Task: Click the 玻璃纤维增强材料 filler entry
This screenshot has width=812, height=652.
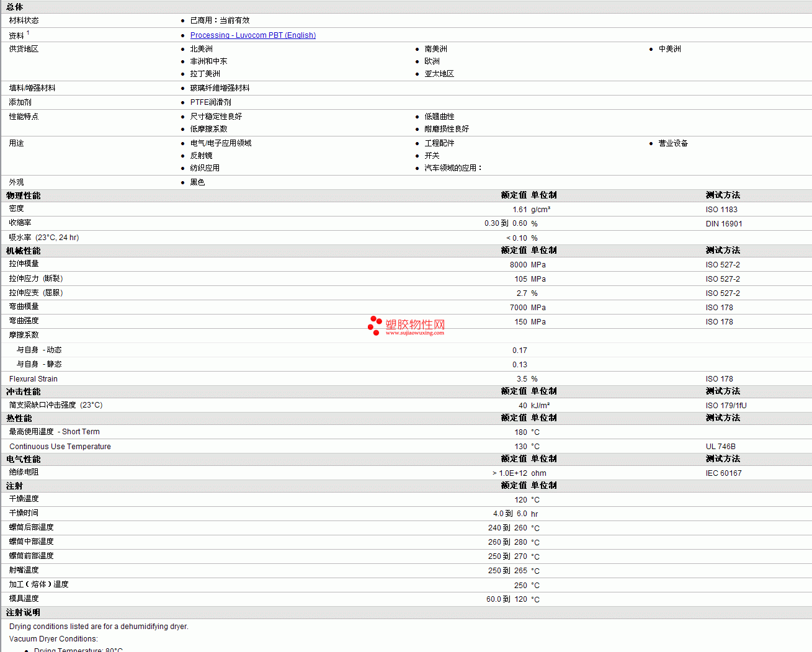Action: click(x=220, y=88)
